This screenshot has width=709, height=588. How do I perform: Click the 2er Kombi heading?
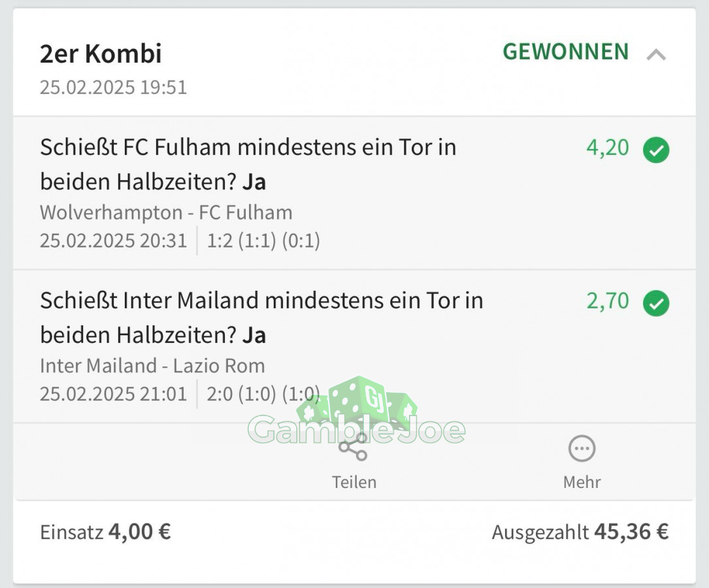pos(101,54)
